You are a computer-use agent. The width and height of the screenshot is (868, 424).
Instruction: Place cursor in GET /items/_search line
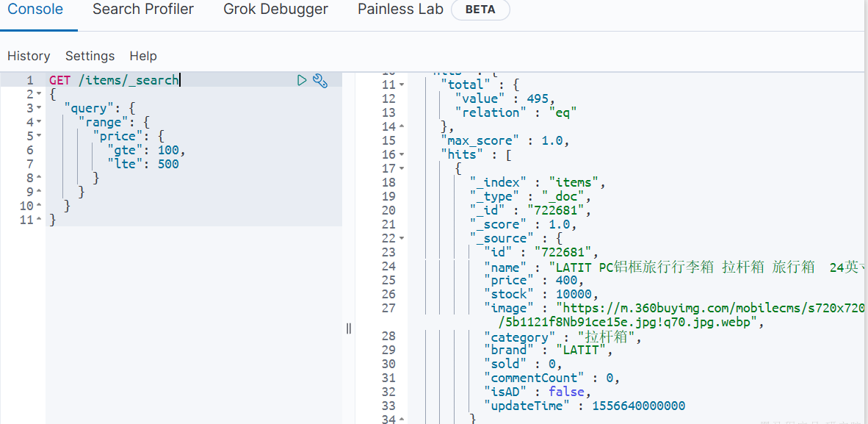point(114,80)
